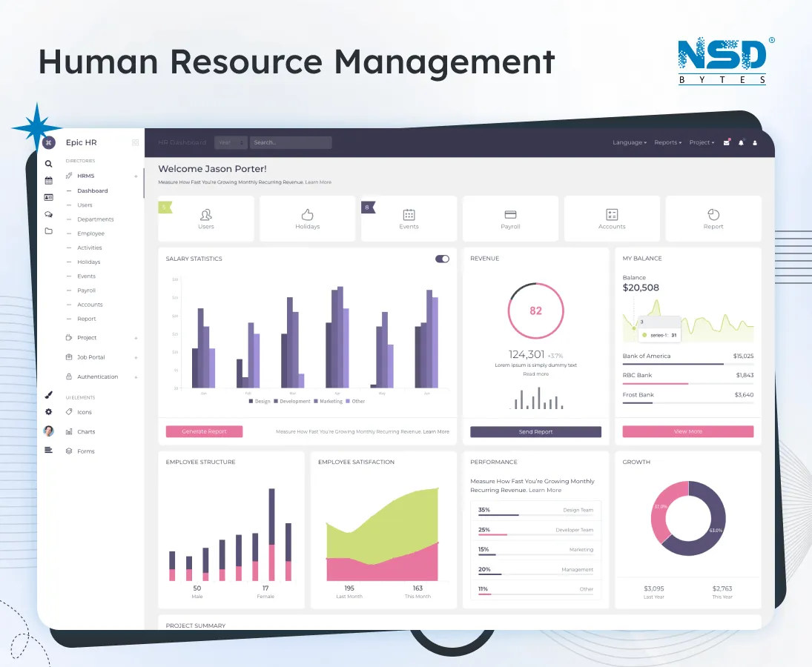The height and width of the screenshot is (667, 812).
Task: Select Employee in sidebar
Action: pos(90,233)
